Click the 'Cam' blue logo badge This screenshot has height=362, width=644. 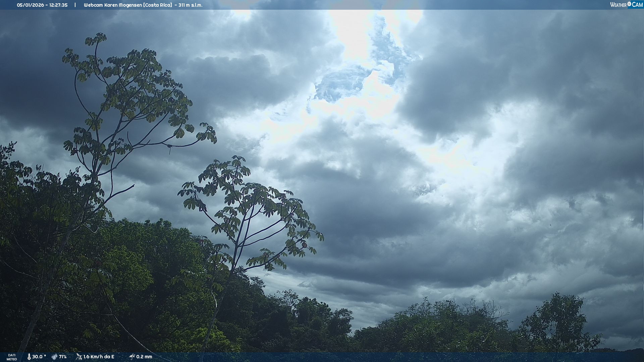point(637,5)
